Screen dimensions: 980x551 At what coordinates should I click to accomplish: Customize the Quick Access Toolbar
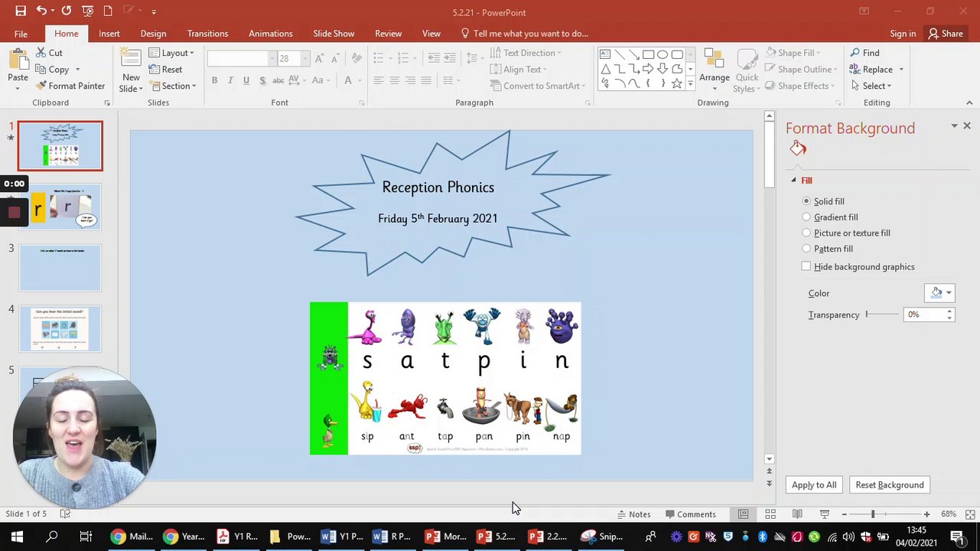(x=154, y=11)
